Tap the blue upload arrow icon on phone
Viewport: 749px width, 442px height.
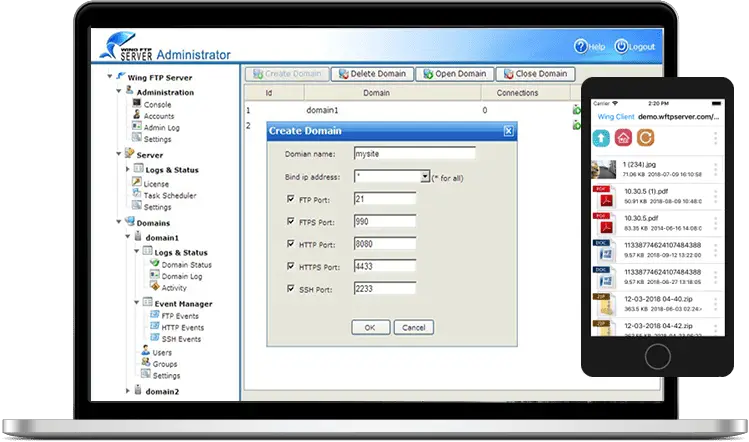601,138
